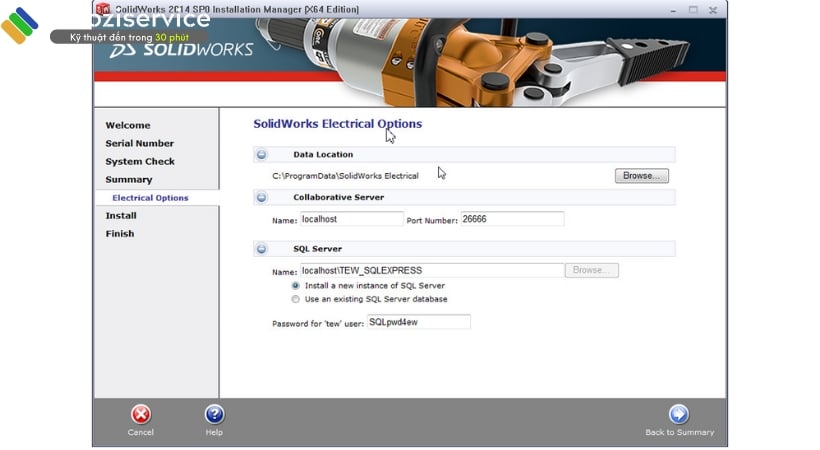
Task: Jump to the System Check step
Action: point(140,161)
